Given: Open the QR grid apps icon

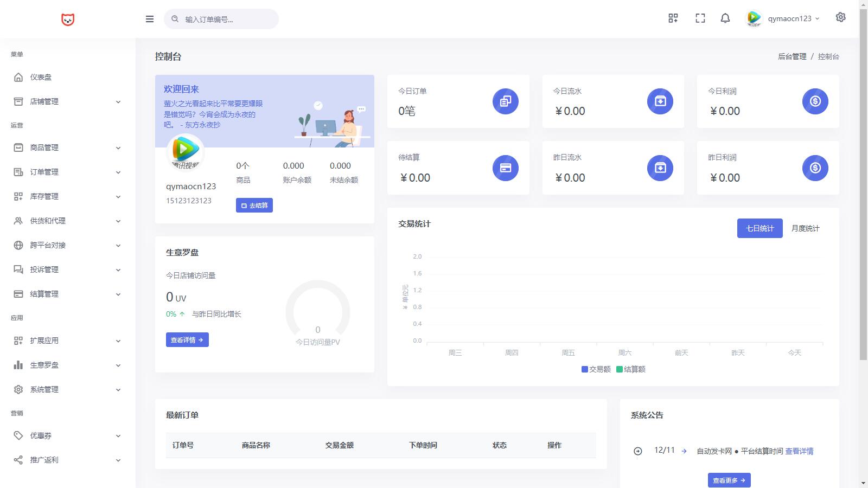Looking at the screenshot, I should [x=673, y=18].
